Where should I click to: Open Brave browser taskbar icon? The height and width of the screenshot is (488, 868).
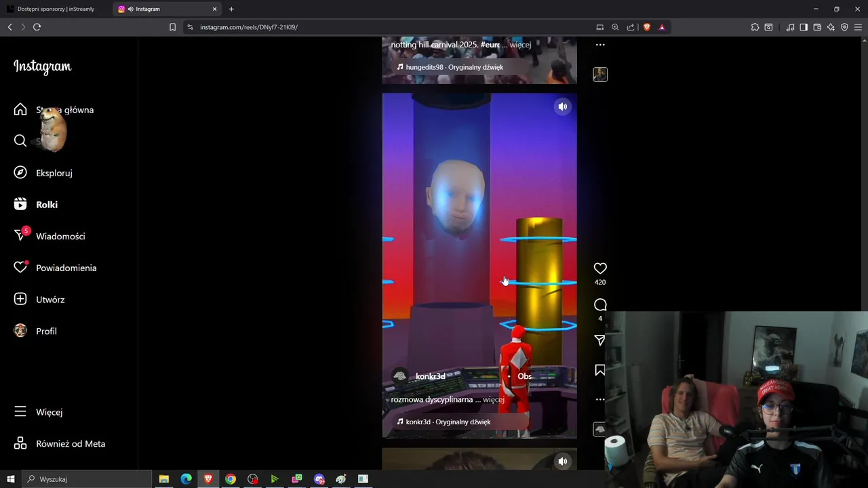point(208,479)
